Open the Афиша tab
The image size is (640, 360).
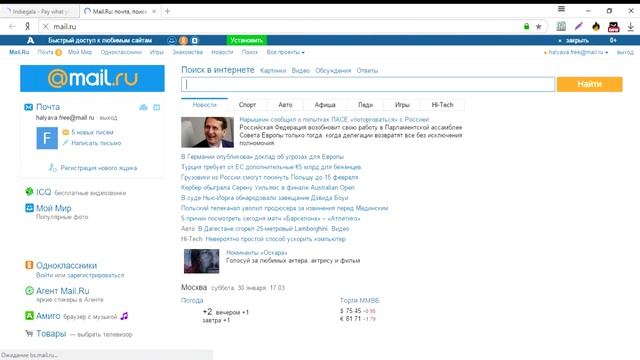click(325, 105)
